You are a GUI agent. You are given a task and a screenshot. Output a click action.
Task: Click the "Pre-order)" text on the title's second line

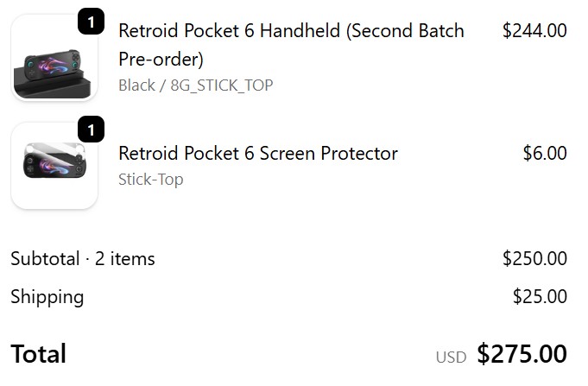coord(161,60)
